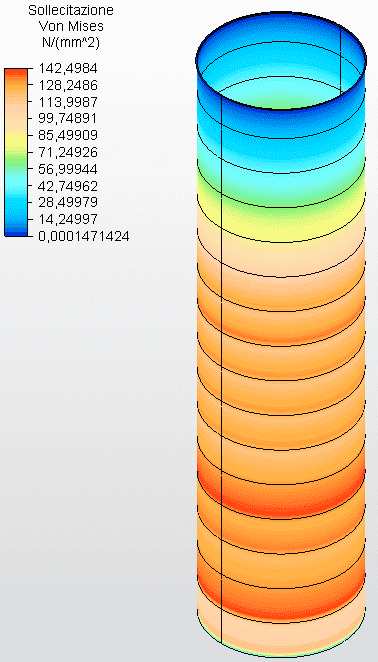Click the legend value 42,74962

[68, 186]
